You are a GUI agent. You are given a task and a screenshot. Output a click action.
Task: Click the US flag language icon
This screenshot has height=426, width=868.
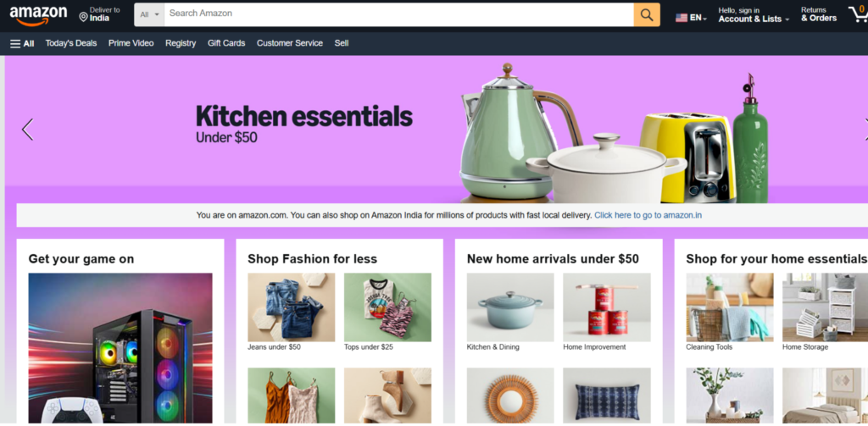click(682, 18)
